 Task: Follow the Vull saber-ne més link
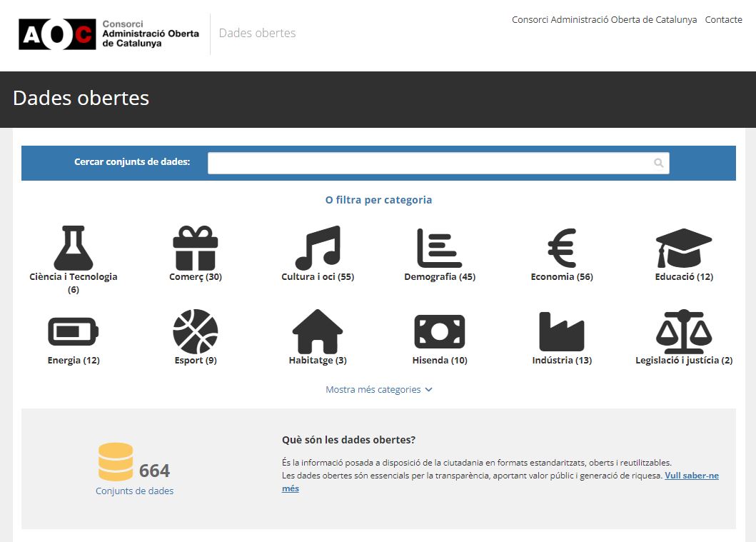click(691, 476)
